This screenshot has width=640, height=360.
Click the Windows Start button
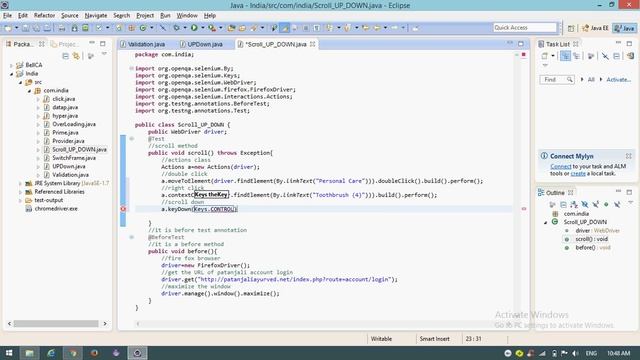[x=9, y=353]
